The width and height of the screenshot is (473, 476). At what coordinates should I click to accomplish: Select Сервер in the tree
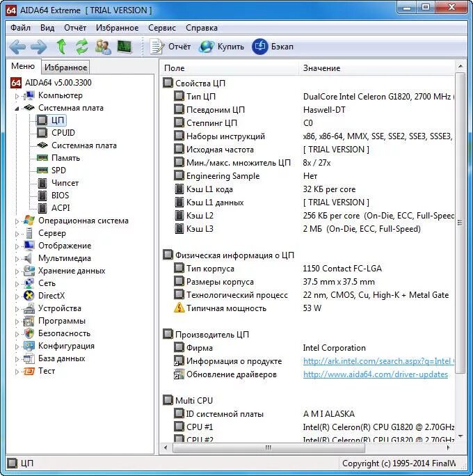[52, 233]
